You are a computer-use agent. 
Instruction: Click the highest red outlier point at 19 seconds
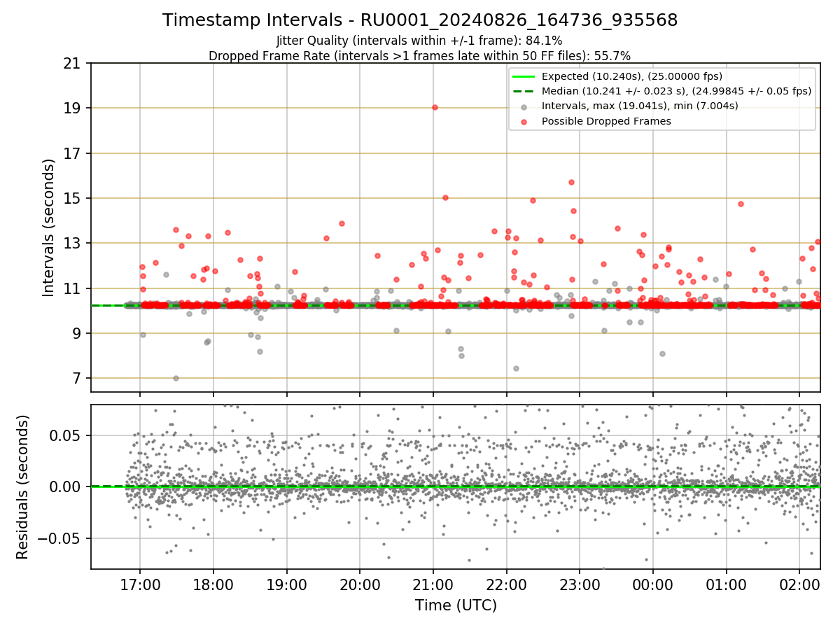pyautogui.click(x=435, y=107)
